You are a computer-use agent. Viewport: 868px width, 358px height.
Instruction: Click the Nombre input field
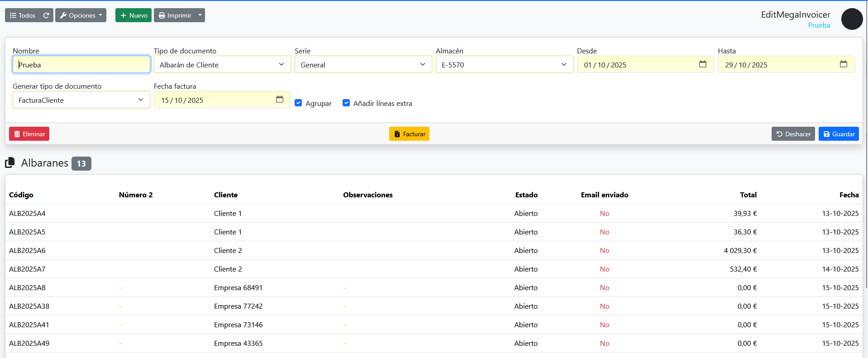81,65
